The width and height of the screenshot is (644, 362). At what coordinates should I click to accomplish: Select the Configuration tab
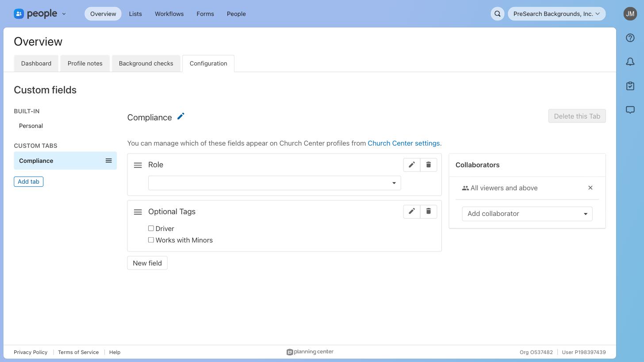click(x=208, y=63)
